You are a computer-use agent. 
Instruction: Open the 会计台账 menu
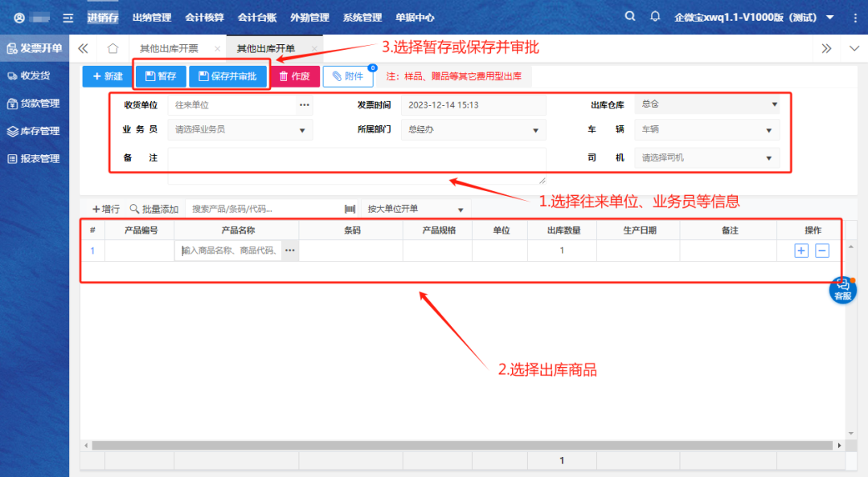[x=257, y=18]
